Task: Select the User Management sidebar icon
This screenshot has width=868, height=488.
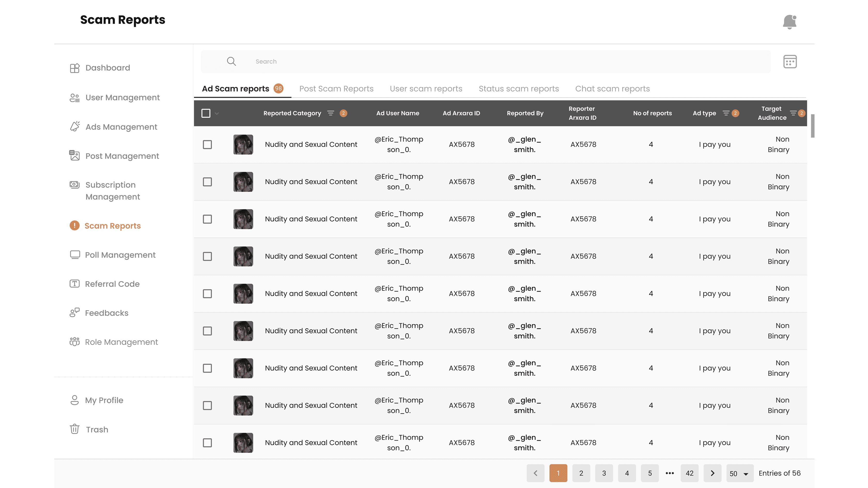Action: (x=74, y=97)
